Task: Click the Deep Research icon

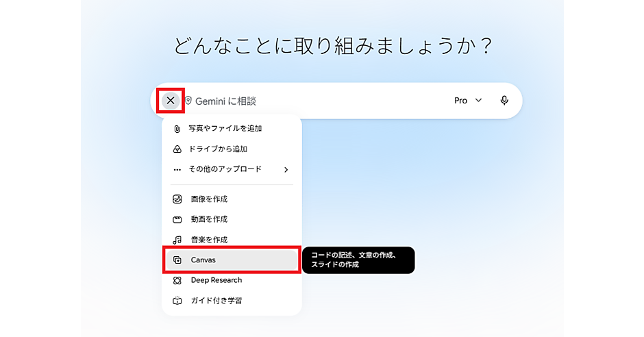Action: point(177,280)
